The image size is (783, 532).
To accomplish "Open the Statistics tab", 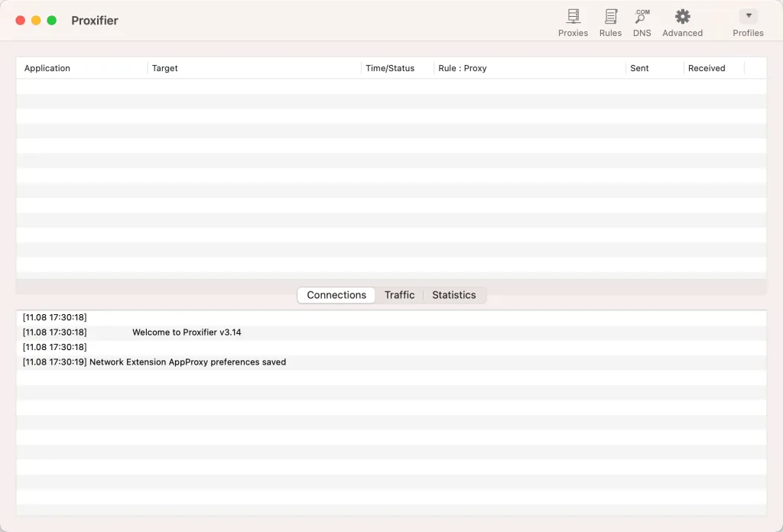I will 453,295.
